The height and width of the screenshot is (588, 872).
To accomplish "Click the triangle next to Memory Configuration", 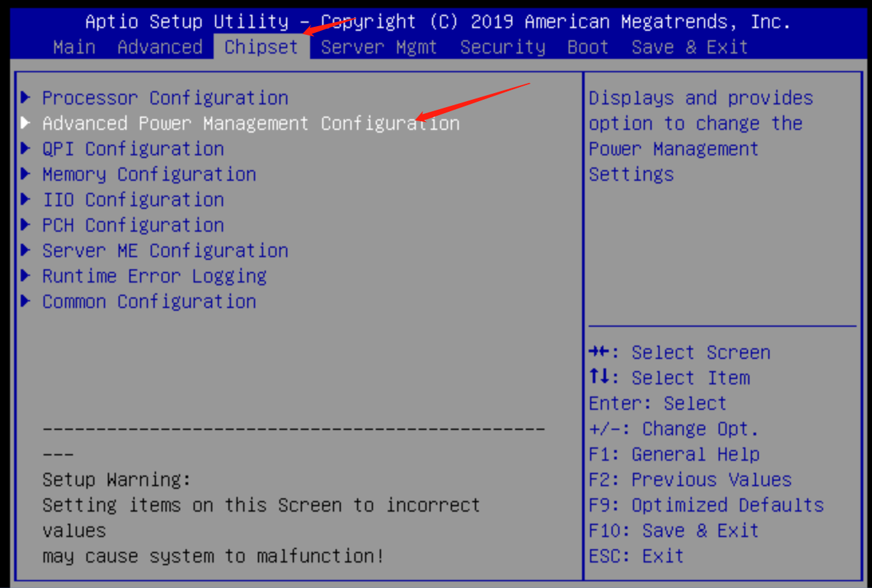I will 26,174.
